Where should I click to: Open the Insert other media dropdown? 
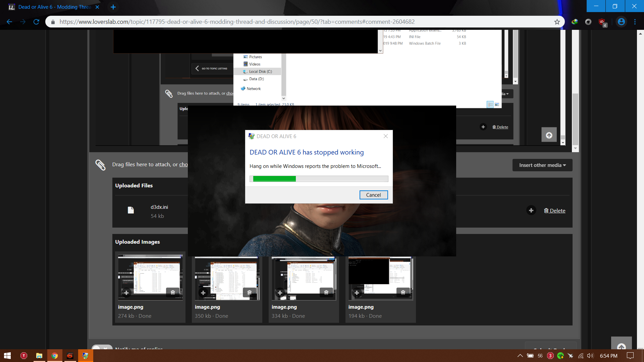542,165
